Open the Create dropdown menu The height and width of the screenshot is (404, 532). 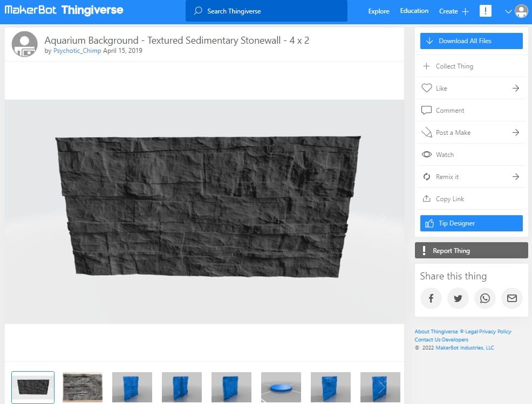453,11
